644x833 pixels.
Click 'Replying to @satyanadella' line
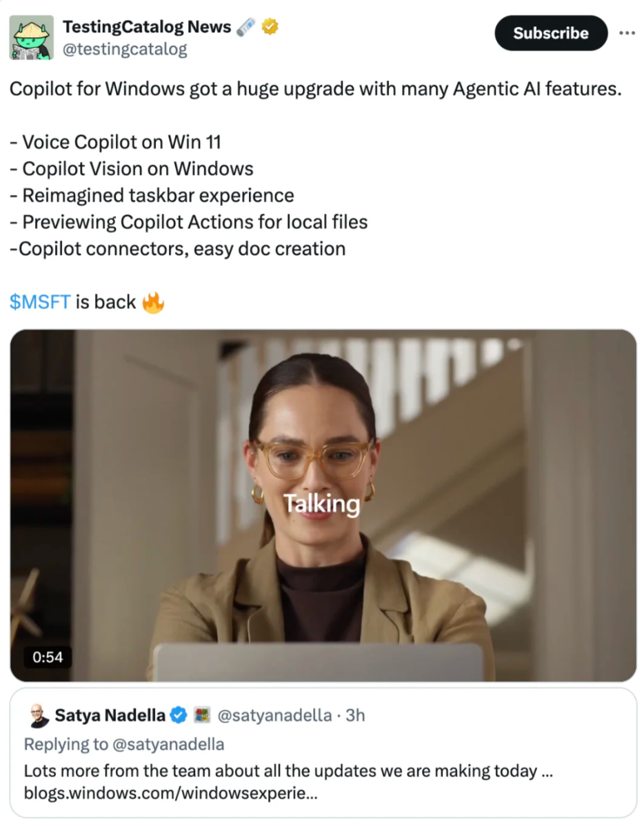[124, 744]
